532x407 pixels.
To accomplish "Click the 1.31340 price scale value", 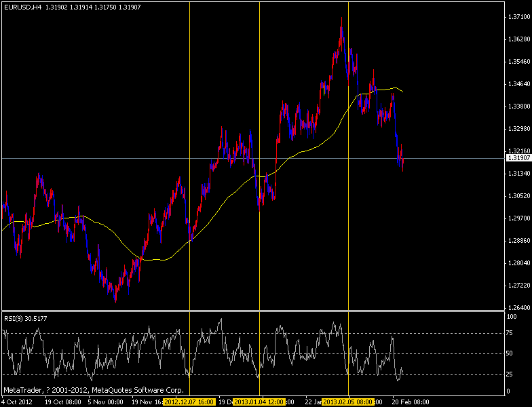I will point(518,174).
